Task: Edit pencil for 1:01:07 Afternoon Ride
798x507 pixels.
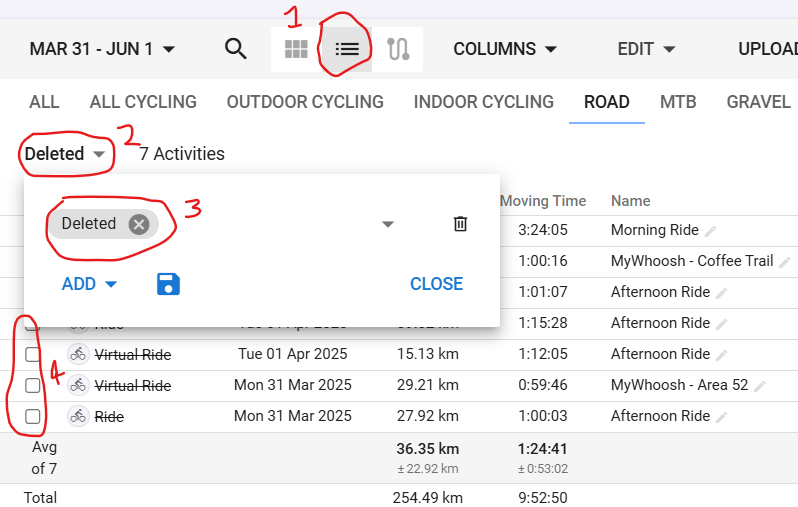Action: coord(722,294)
